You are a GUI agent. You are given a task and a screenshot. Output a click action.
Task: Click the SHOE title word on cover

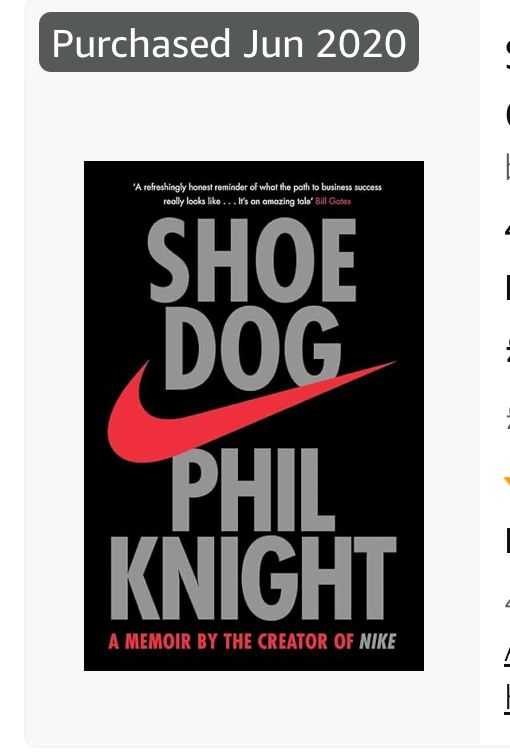pyautogui.click(x=251, y=259)
